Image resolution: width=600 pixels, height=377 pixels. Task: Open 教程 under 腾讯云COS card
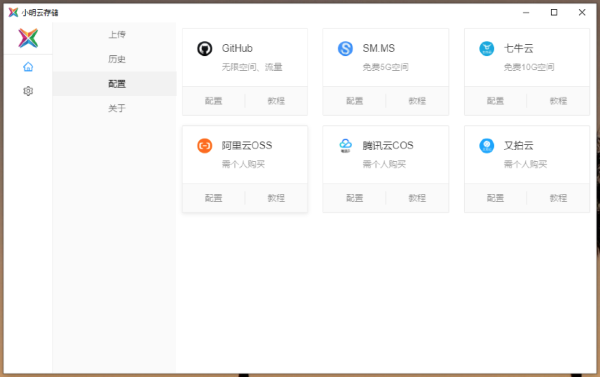tap(417, 198)
